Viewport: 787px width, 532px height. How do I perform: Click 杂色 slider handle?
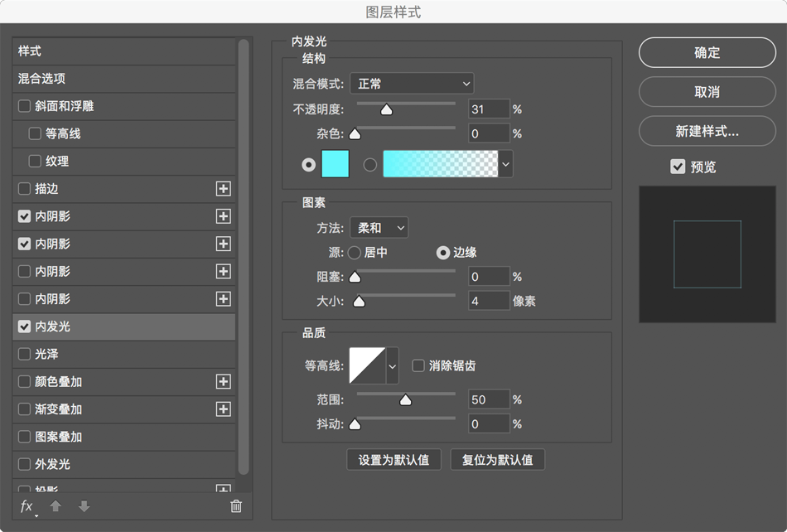coord(355,134)
